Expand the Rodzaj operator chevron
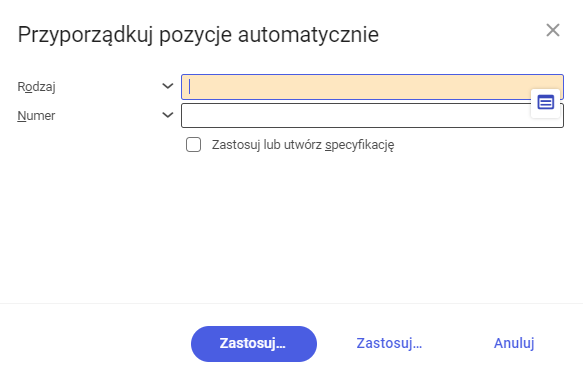This screenshot has height=381, width=583. [x=168, y=86]
